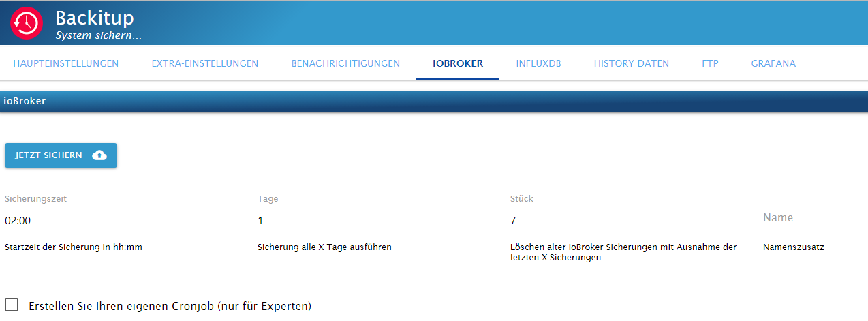868x321 pixels.
Task: Click the Tage field with value 1
Action: [375, 221]
